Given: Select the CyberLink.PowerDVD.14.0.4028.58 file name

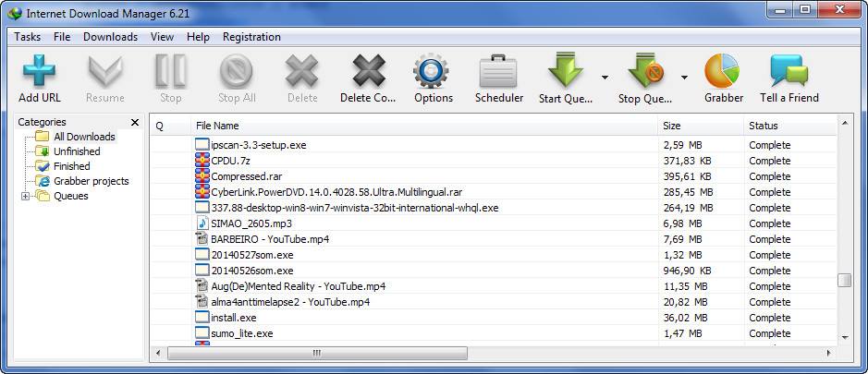Looking at the screenshot, I should [336, 192].
